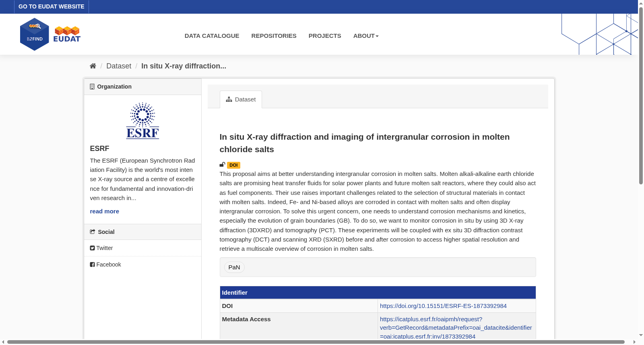Open the PROJECTS menu item
This screenshot has width=644, height=345.
click(x=325, y=36)
